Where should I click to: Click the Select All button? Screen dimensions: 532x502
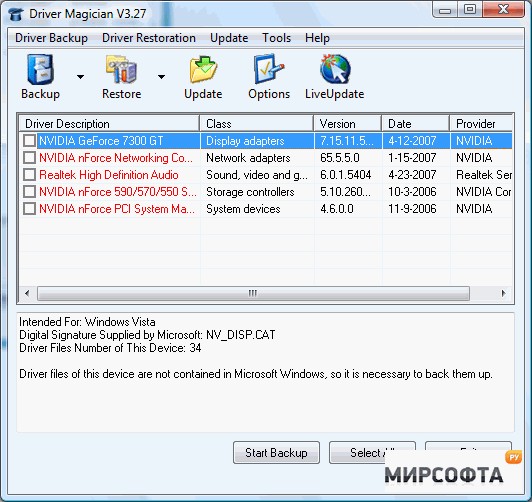pyautogui.click(x=372, y=452)
